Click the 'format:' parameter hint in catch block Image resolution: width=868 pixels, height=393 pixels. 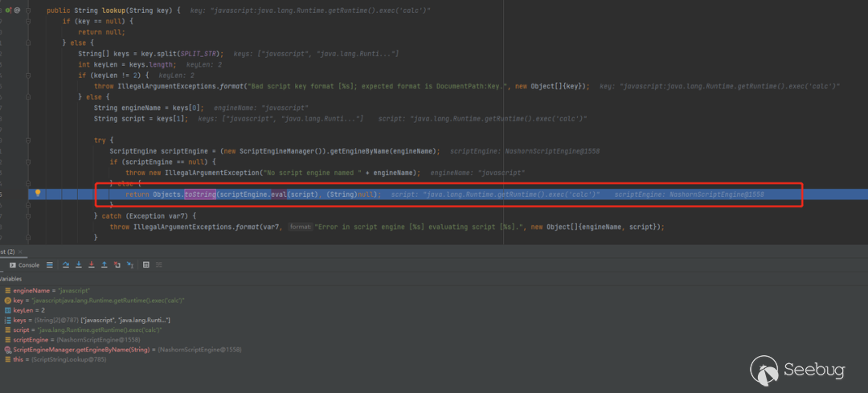(301, 227)
